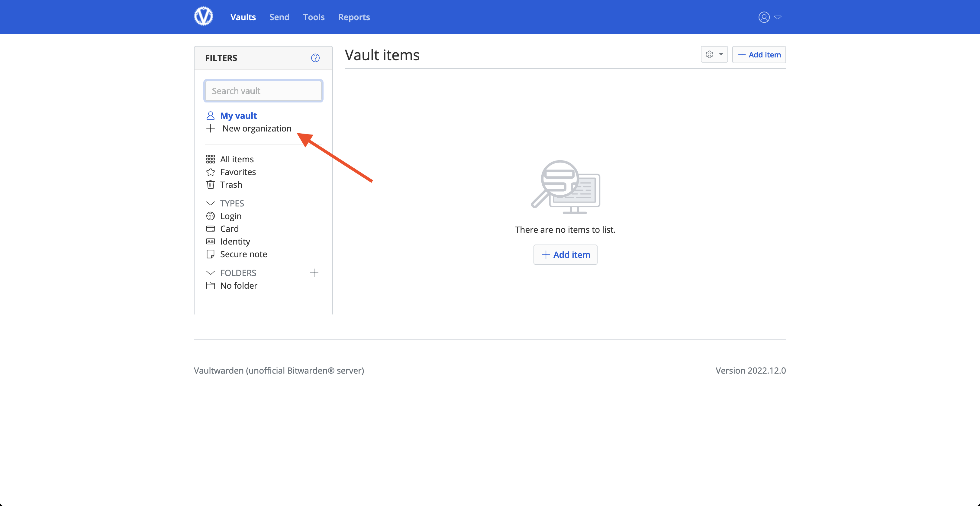Click the Vaultwarden logo icon
The height and width of the screenshot is (506, 980).
[204, 16]
